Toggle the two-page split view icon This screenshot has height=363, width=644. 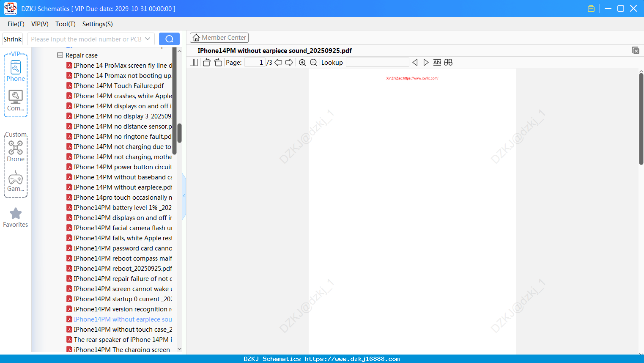194,63
